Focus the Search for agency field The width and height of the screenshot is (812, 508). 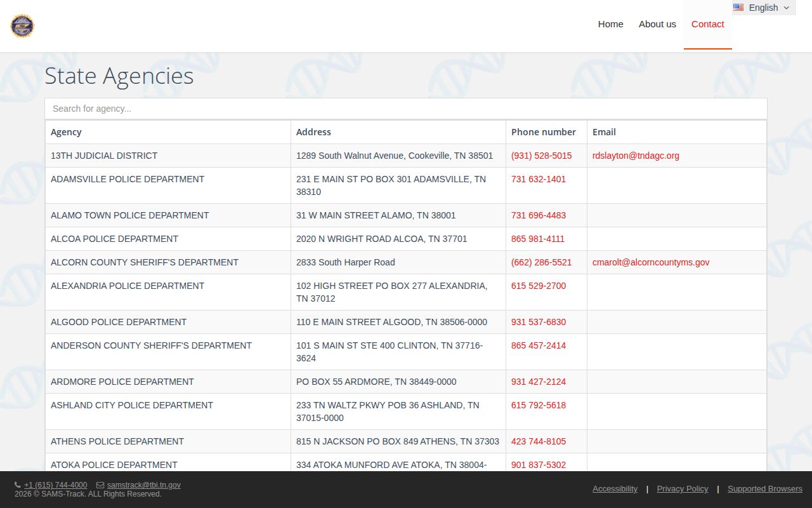[x=406, y=109]
